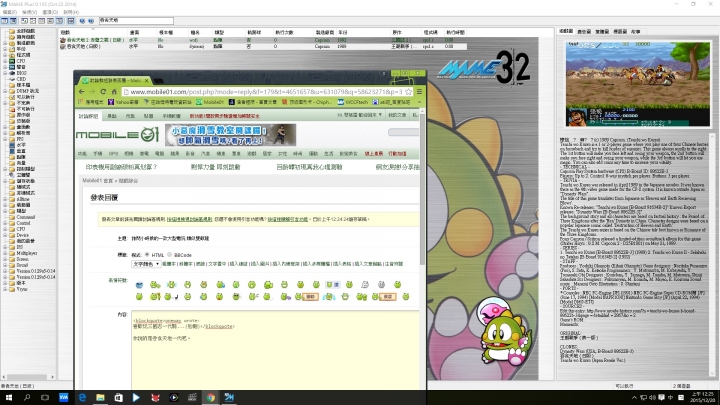
Task: Open Chrome hamburger menu
Action: (419, 91)
